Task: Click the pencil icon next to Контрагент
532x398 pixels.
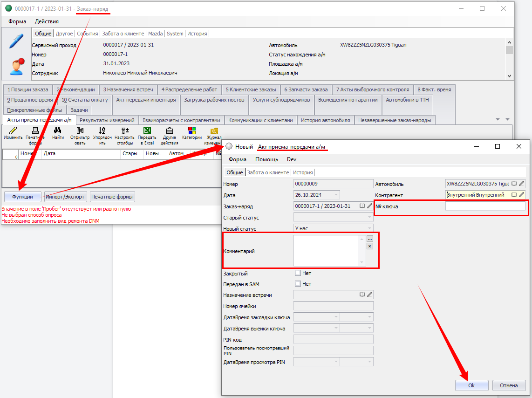Action: click(522, 195)
